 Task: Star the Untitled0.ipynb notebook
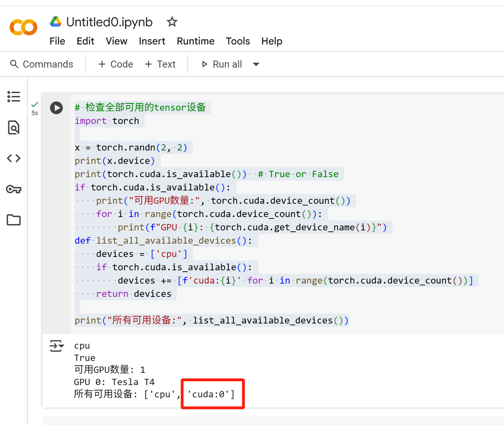(x=172, y=22)
